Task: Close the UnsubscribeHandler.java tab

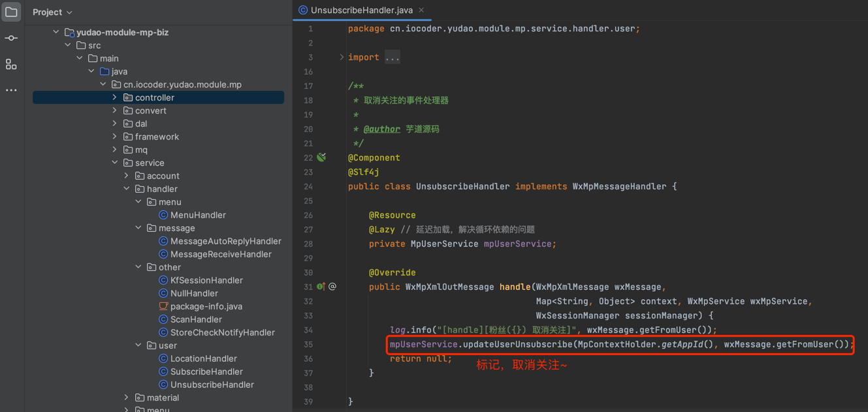Action: (x=421, y=10)
